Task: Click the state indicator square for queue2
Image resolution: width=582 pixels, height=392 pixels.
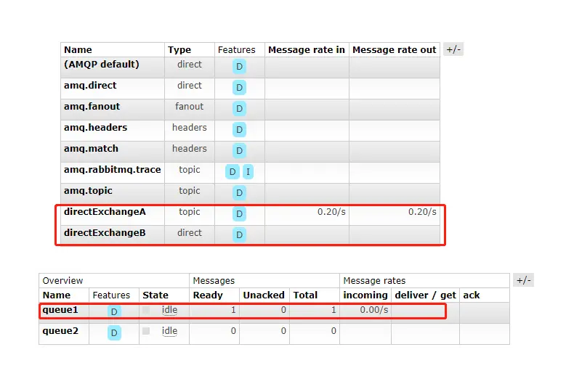Action: (146, 331)
